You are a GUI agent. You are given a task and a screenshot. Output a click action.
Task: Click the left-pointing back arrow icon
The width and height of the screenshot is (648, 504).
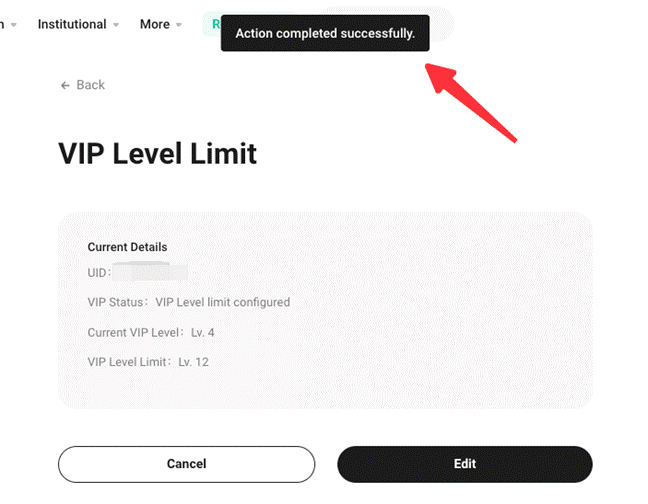click(65, 85)
